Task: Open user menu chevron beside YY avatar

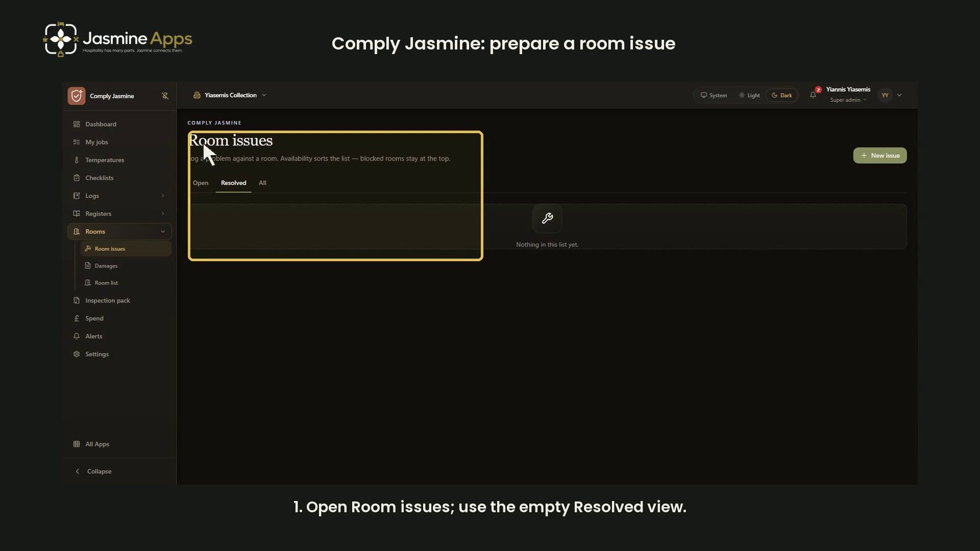Action: coord(899,95)
